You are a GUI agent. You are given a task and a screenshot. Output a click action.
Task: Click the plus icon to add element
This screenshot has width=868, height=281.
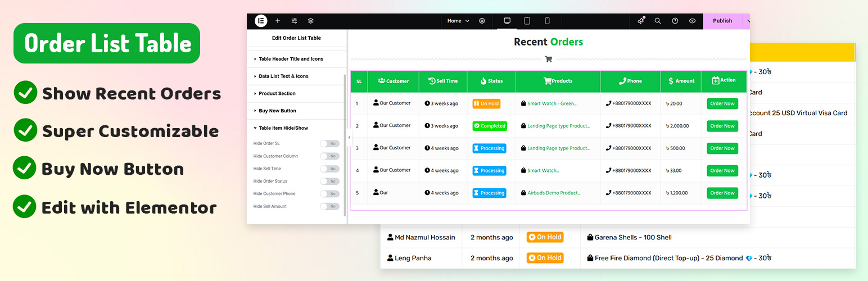[x=278, y=21]
